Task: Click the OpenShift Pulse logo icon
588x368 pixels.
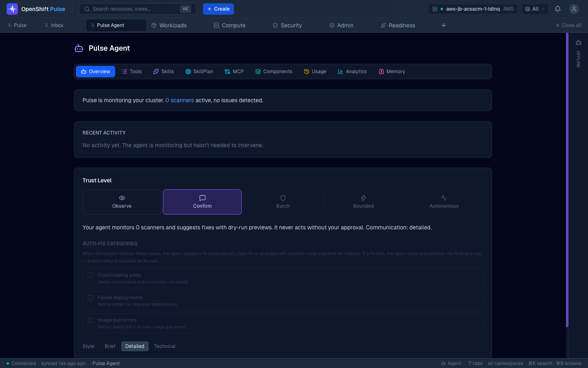Action: pos(12,9)
